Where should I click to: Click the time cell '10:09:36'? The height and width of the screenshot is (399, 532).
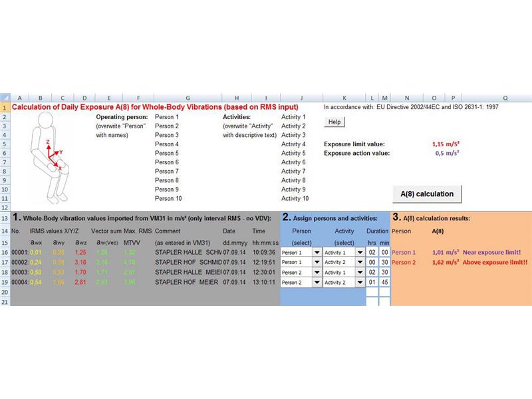[x=263, y=253]
